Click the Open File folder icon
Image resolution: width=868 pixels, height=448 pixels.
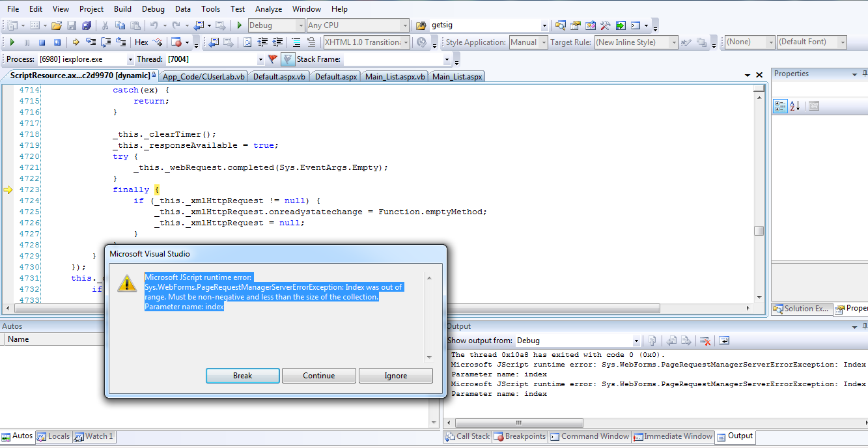tap(57, 25)
